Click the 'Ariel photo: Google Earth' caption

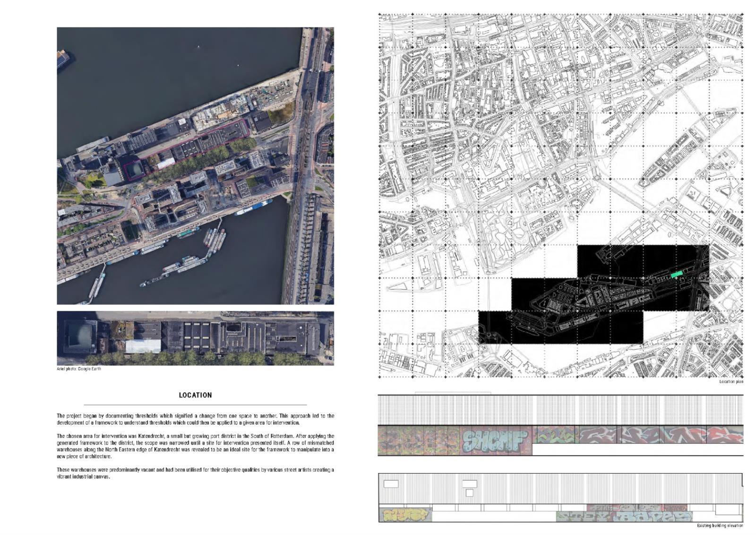pos(79,369)
